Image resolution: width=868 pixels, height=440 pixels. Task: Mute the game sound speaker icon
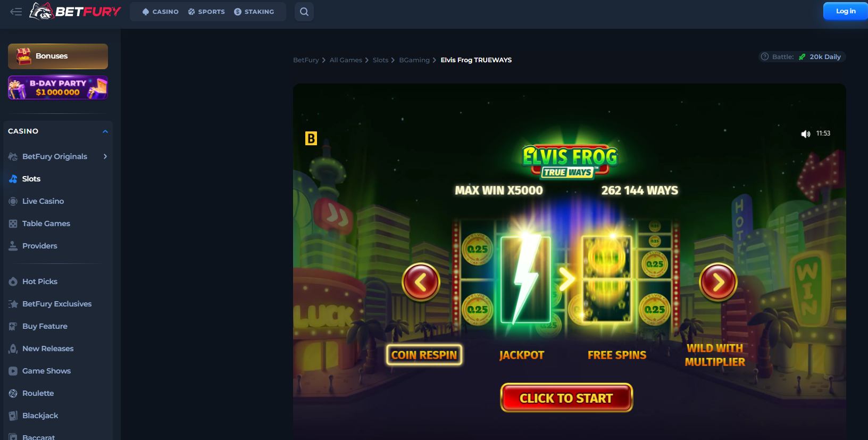806,134
